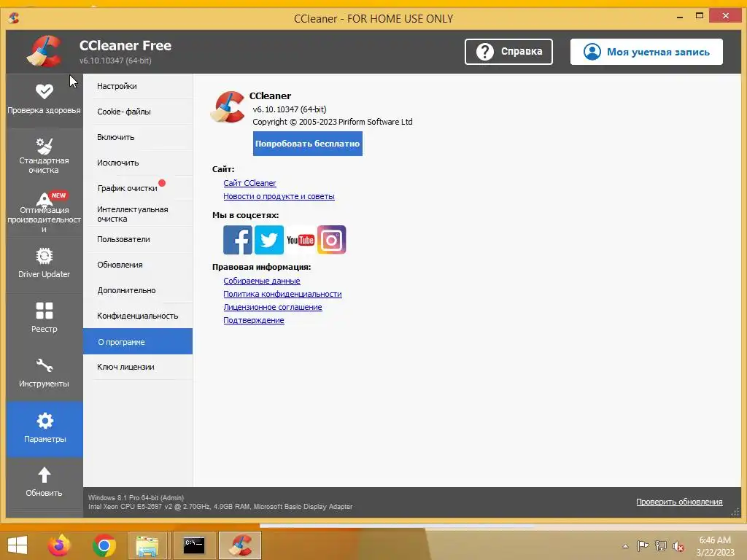Show hidden tray icons arrow

[625, 546]
